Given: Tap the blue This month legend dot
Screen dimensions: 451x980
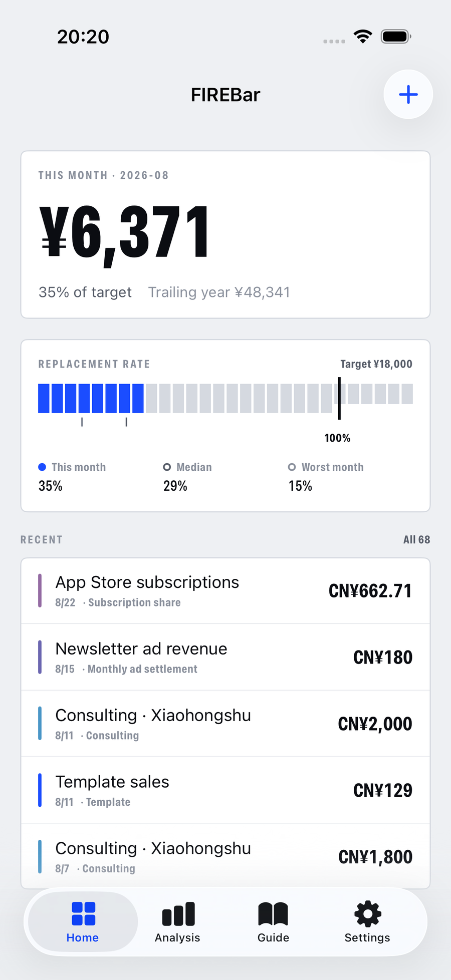Looking at the screenshot, I should [42, 467].
